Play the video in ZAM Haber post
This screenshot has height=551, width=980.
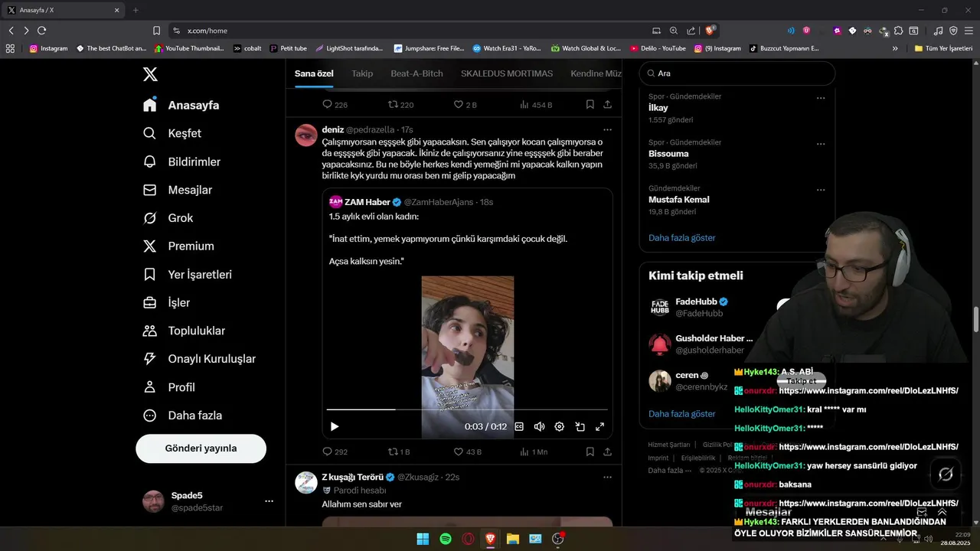(x=334, y=426)
